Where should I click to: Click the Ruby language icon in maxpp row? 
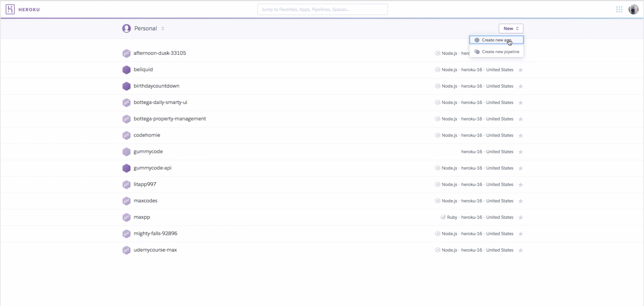click(443, 217)
